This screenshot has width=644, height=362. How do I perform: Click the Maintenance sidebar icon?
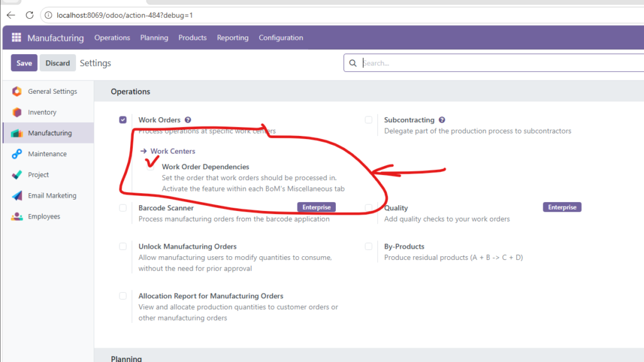pyautogui.click(x=17, y=154)
